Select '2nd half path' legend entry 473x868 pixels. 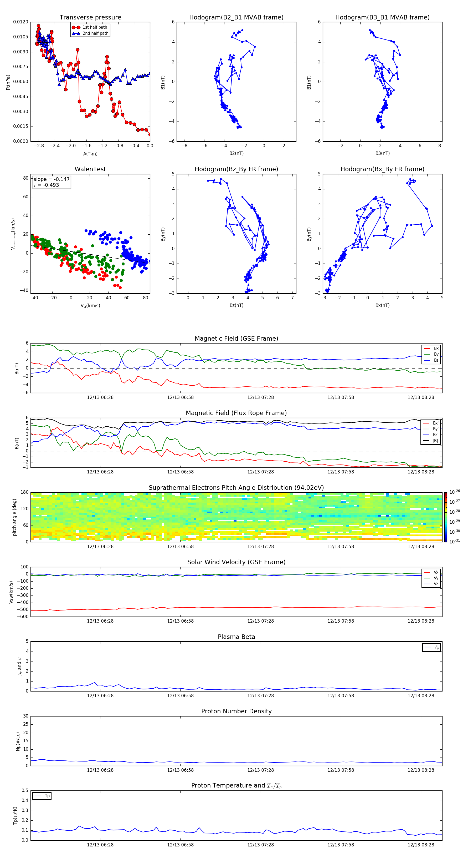click(90, 33)
